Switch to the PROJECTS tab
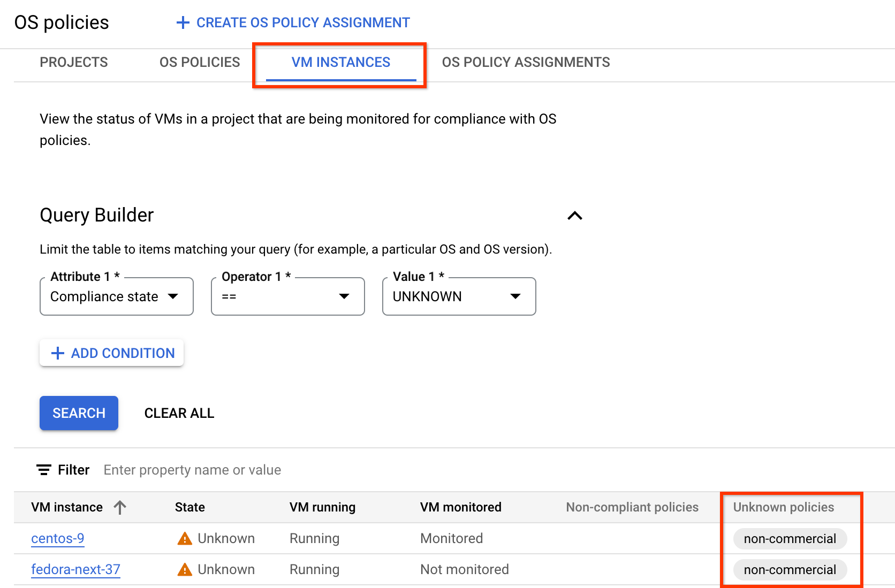Screen dimensions: 895x588 [73, 62]
